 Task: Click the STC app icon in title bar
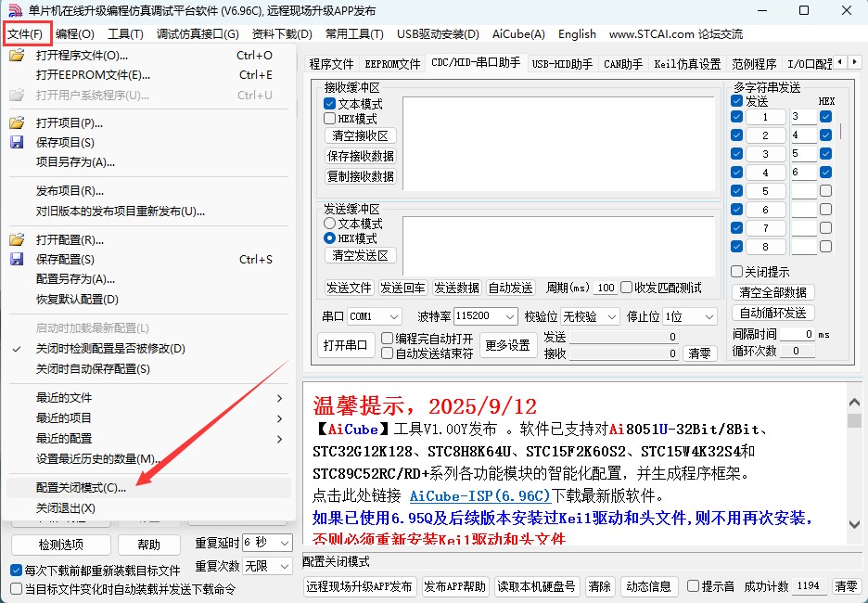[x=14, y=11]
